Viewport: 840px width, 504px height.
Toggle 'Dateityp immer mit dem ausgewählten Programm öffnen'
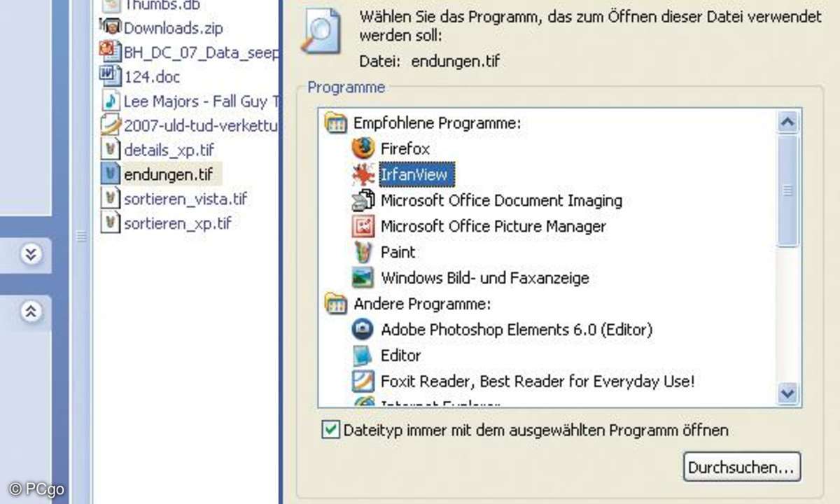(330, 430)
